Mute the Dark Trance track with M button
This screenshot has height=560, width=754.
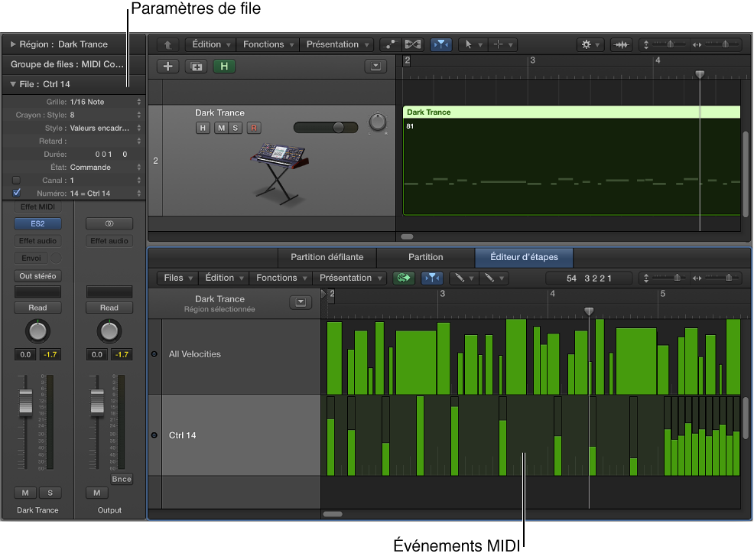[x=221, y=128]
